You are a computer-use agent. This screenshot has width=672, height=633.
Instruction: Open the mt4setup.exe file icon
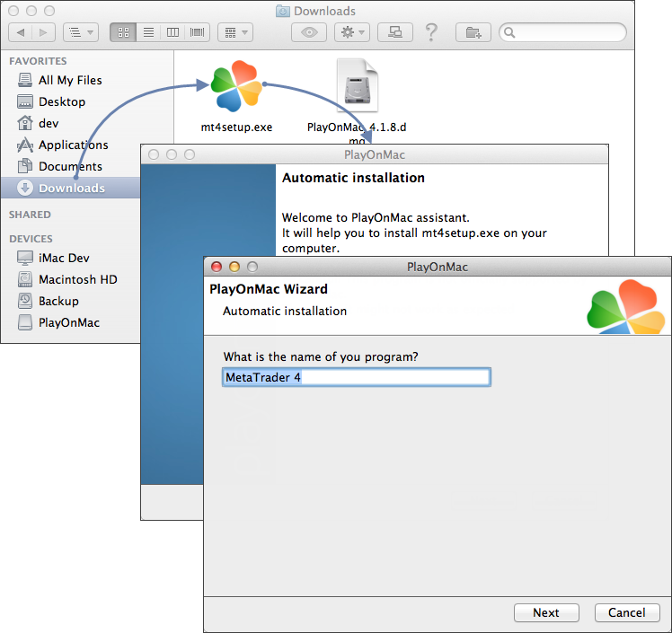point(236,88)
